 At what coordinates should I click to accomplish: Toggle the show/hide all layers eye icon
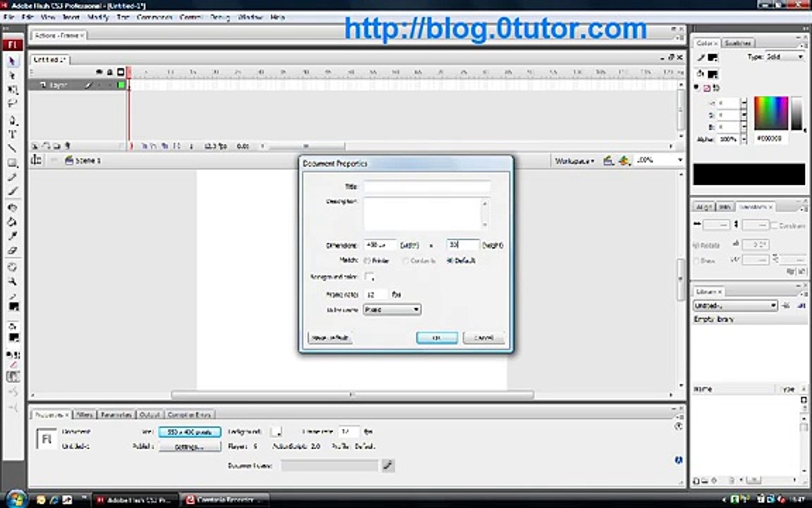(99, 72)
